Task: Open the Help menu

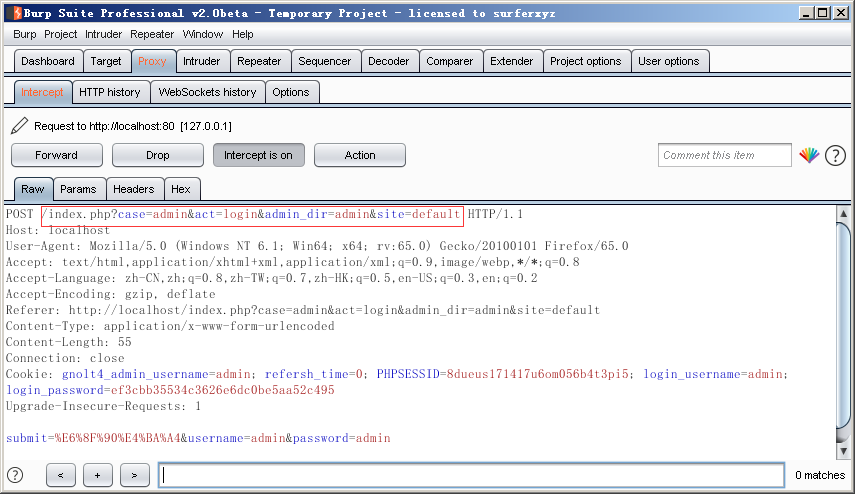Action: (243, 34)
